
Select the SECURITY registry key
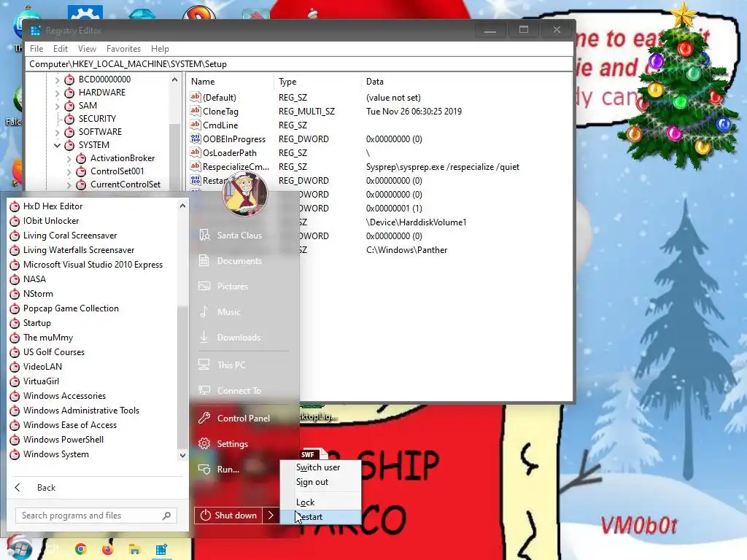click(97, 119)
